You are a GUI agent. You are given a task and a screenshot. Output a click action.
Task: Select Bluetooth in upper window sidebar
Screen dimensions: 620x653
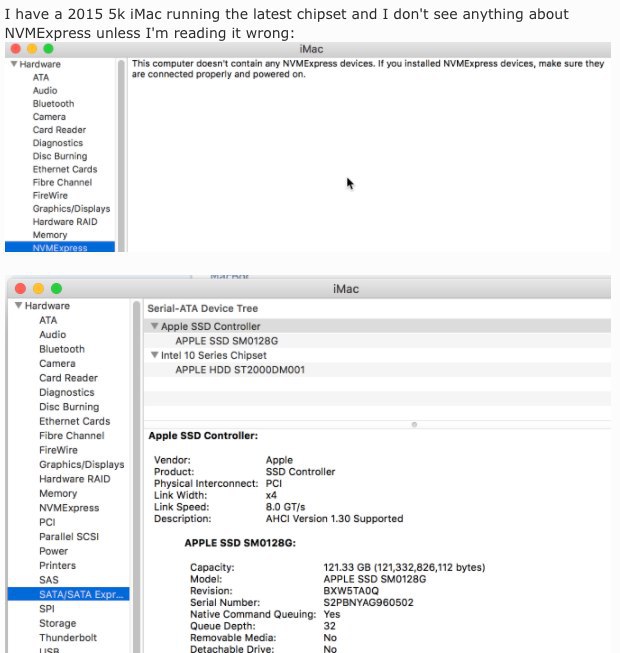53,103
